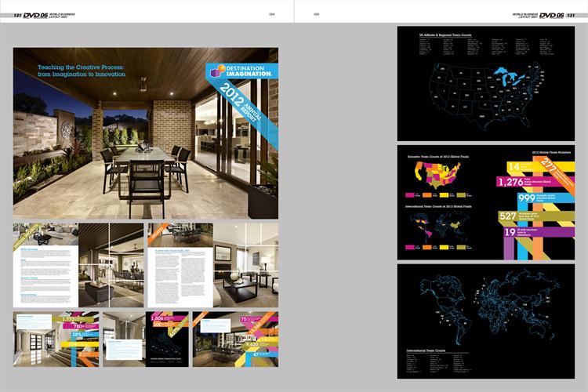Click the '999' blue statistic band
The height and width of the screenshot is (392, 588).
[x=513, y=200]
